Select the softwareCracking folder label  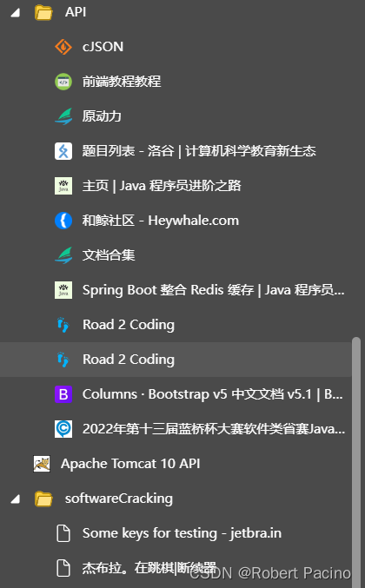point(118,499)
